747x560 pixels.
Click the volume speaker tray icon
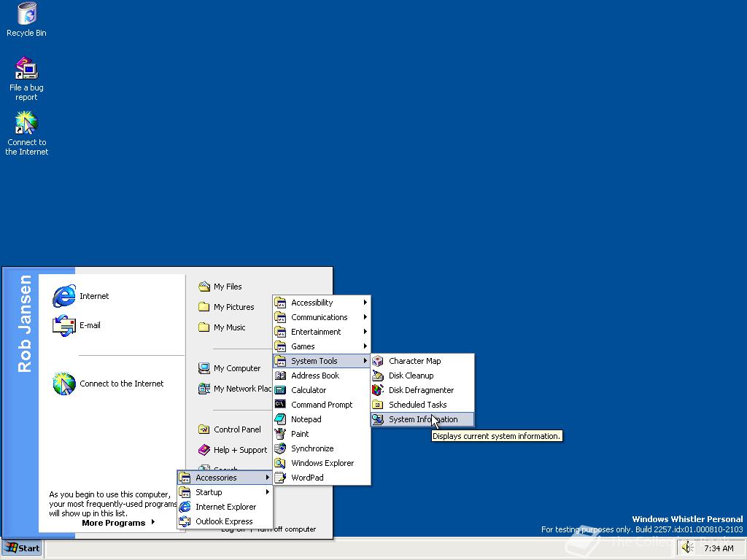click(687, 548)
